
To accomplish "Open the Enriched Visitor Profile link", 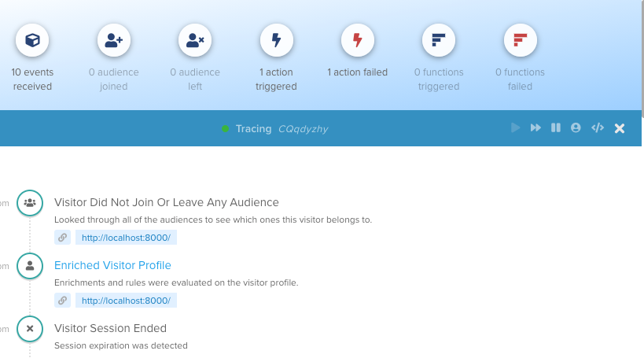I will coord(112,265).
